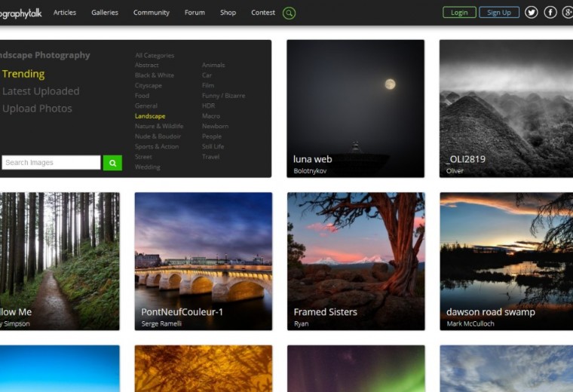The width and height of the screenshot is (573, 392).
Task: Open the Facebook social icon
Action: [550, 12]
